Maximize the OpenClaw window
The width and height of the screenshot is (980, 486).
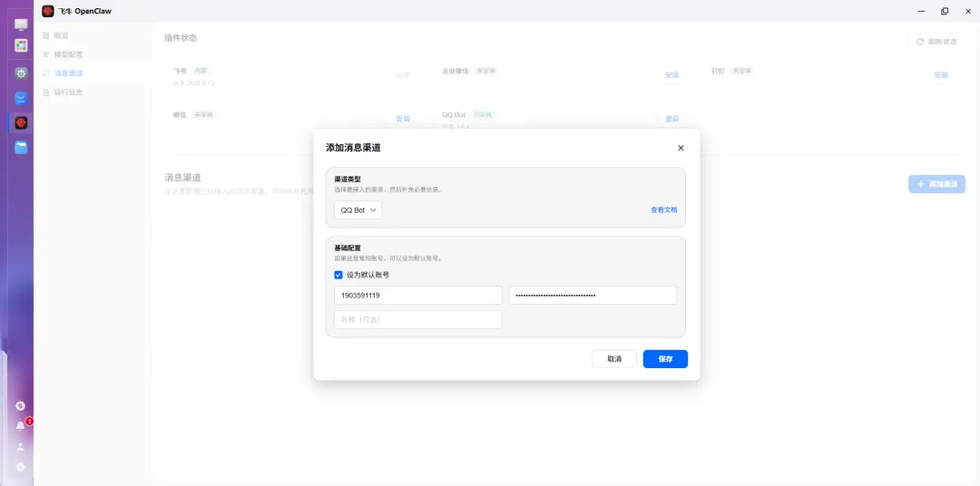945,11
